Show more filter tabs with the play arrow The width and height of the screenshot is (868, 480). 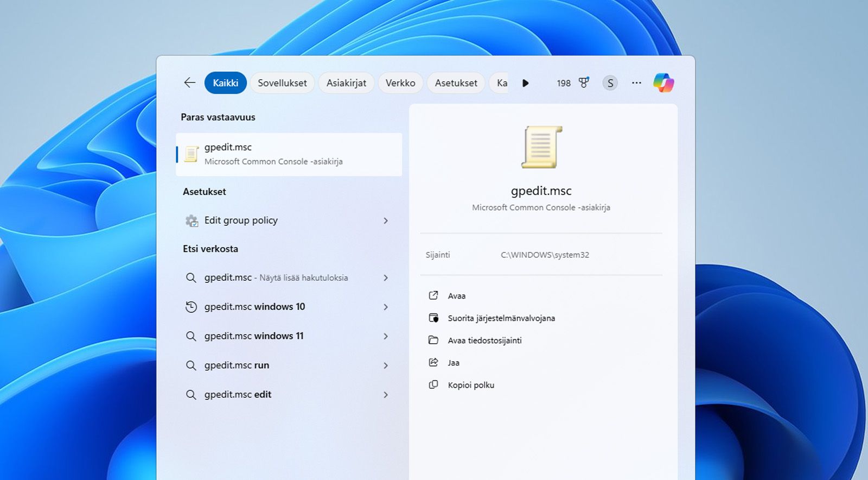point(525,83)
